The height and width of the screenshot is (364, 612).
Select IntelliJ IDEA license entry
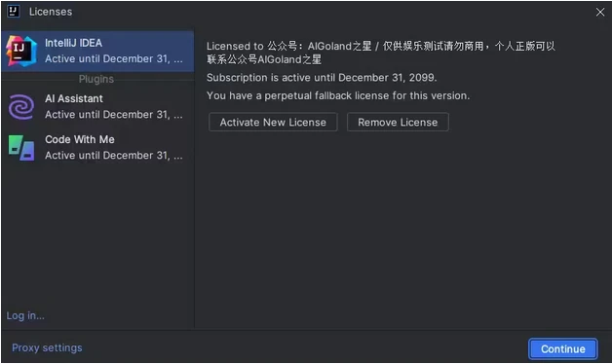[x=97, y=51]
